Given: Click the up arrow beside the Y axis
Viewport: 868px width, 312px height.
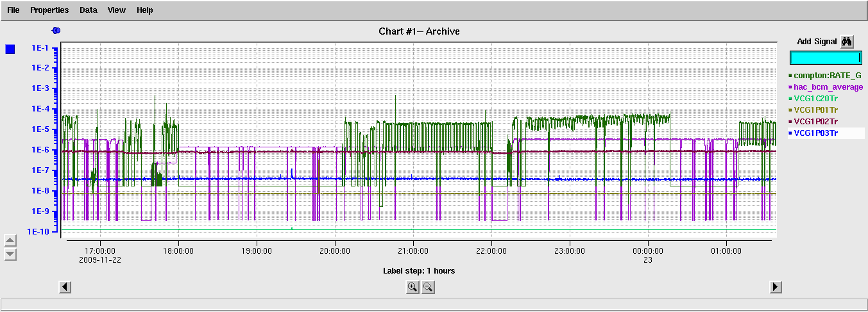Looking at the screenshot, I should [x=10, y=241].
